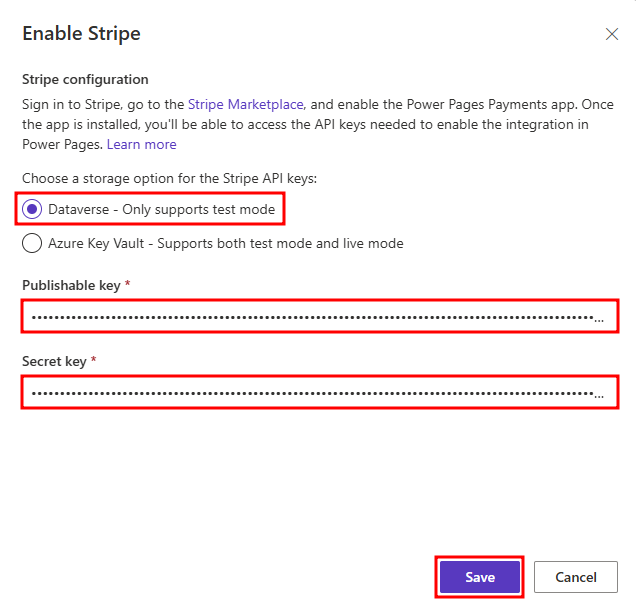Click the red asterisk beside Secret key

pos(94,361)
